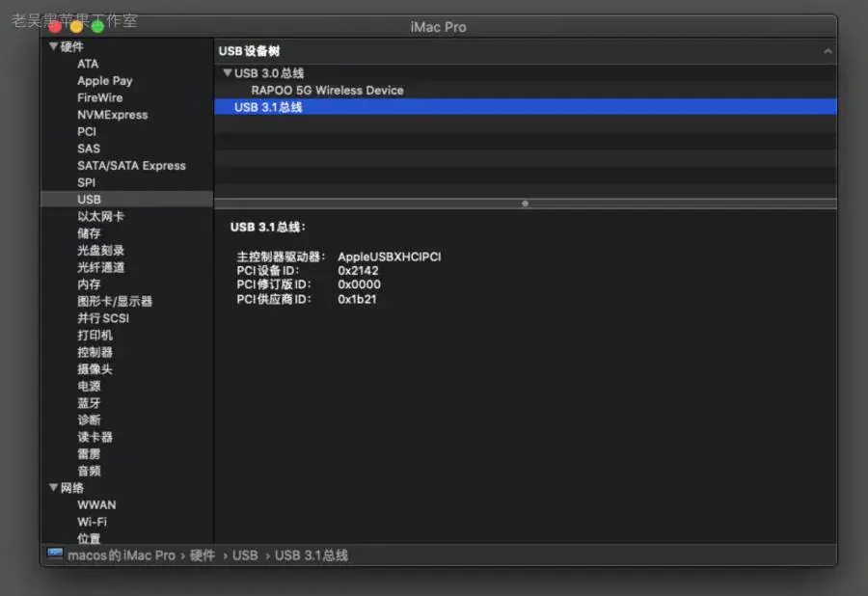This screenshot has width=868, height=596.
Task: Click USB in the bottom path bar
Action: coord(245,555)
